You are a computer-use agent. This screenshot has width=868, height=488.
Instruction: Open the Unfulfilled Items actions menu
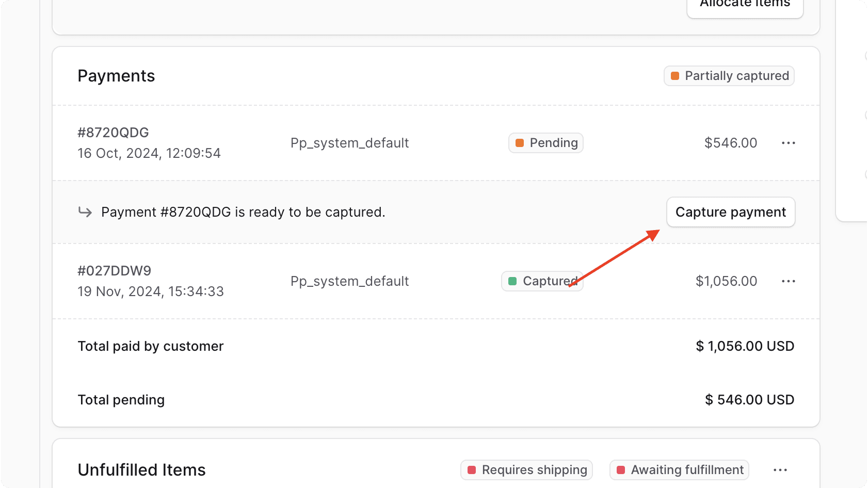pyautogui.click(x=780, y=470)
